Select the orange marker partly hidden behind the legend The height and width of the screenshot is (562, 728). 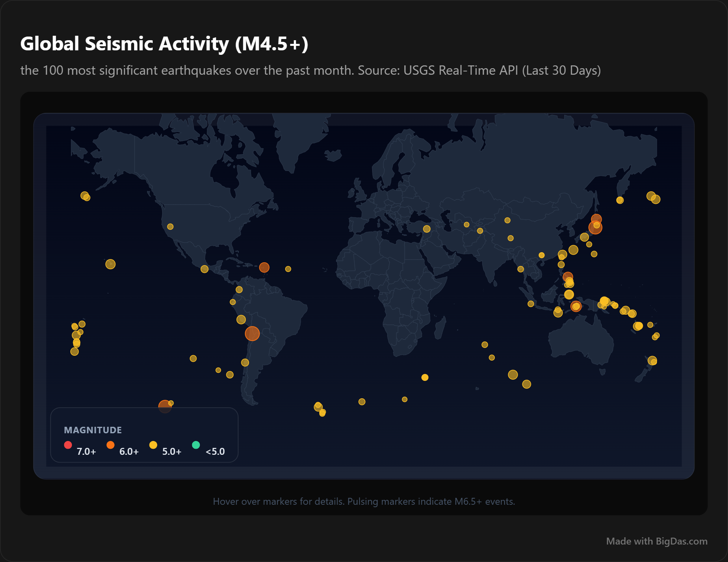coord(165,406)
